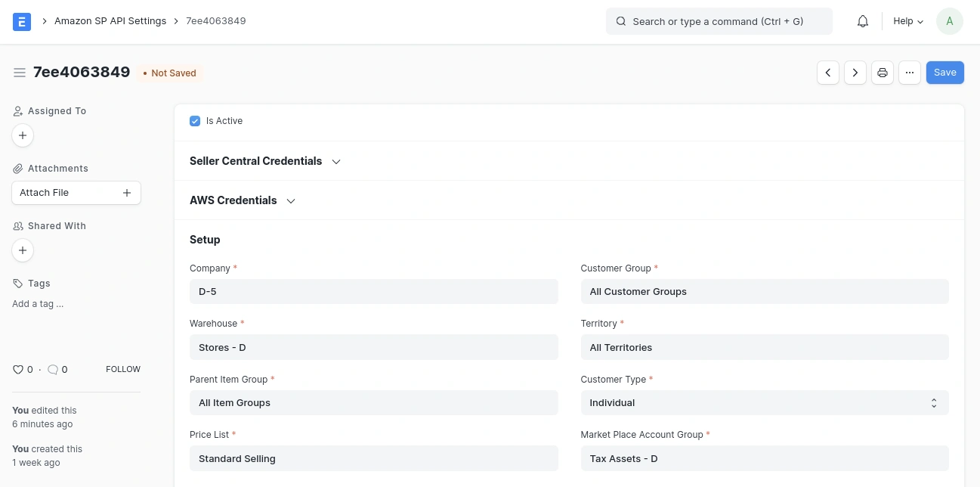Collapse the Seller Central Credentials section

click(x=336, y=161)
